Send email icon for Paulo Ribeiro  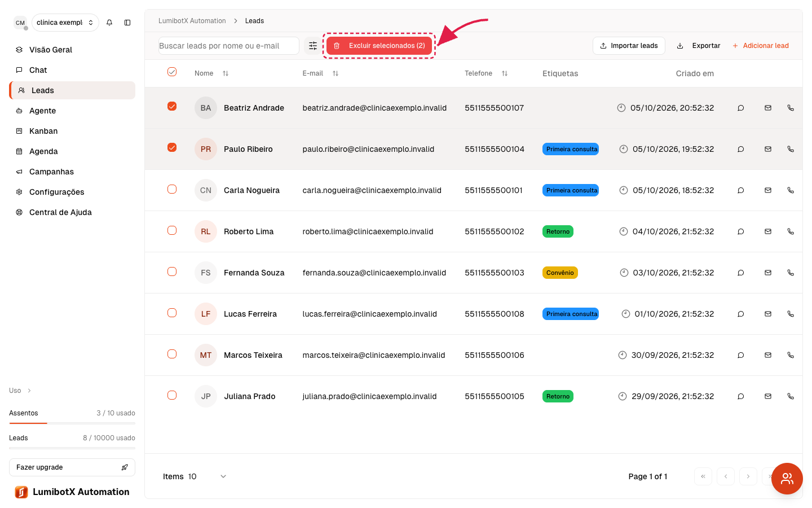[768, 149]
